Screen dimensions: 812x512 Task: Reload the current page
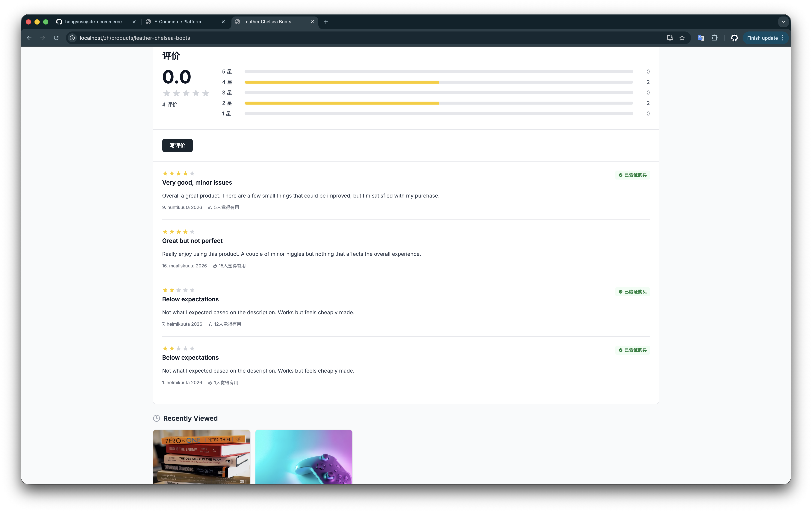click(56, 38)
